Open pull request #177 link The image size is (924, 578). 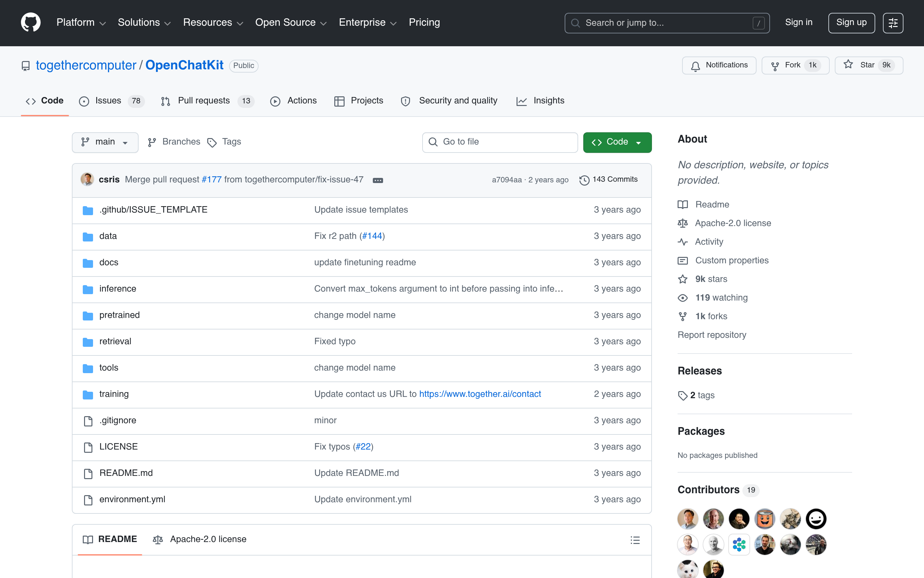pyautogui.click(x=211, y=180)
